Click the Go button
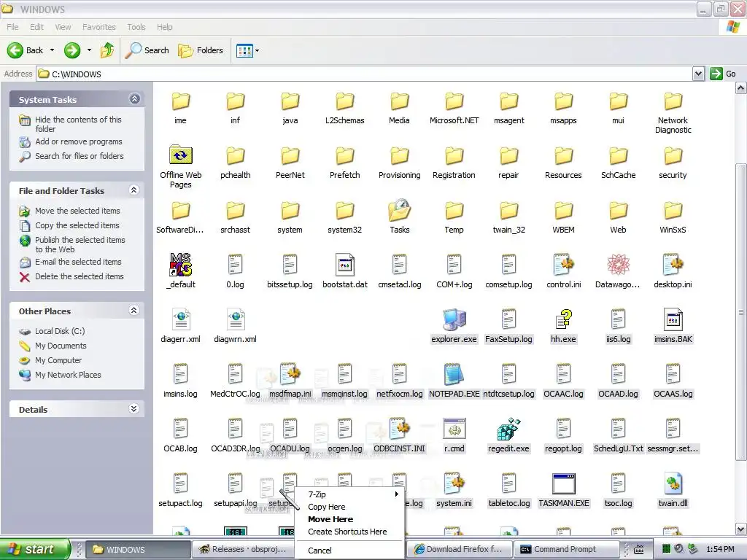This screenshot has height=560, width=747. [723, 74]
